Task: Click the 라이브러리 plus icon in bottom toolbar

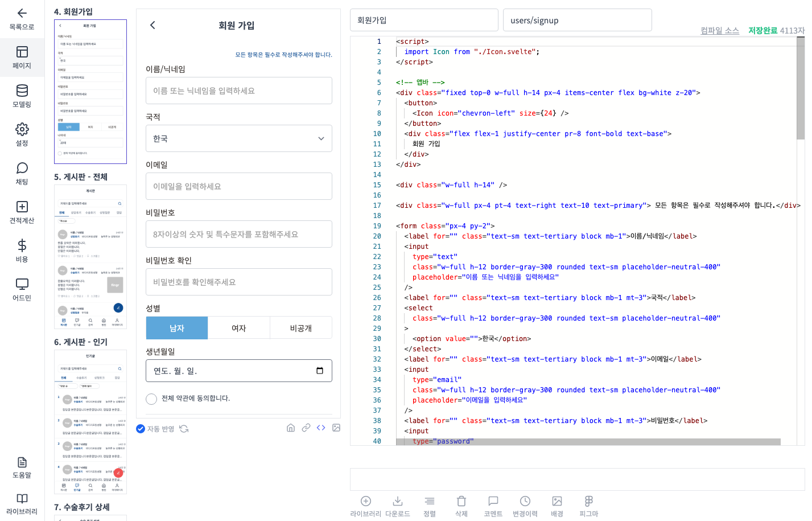Action: 366,501
